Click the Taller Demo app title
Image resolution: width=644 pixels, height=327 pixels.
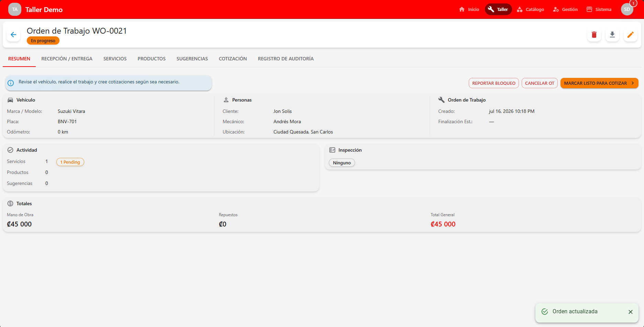point(44,10)
